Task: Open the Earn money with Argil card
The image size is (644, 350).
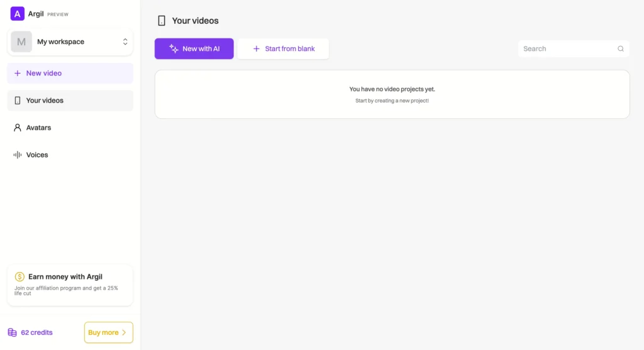Action: coord(70,285)
